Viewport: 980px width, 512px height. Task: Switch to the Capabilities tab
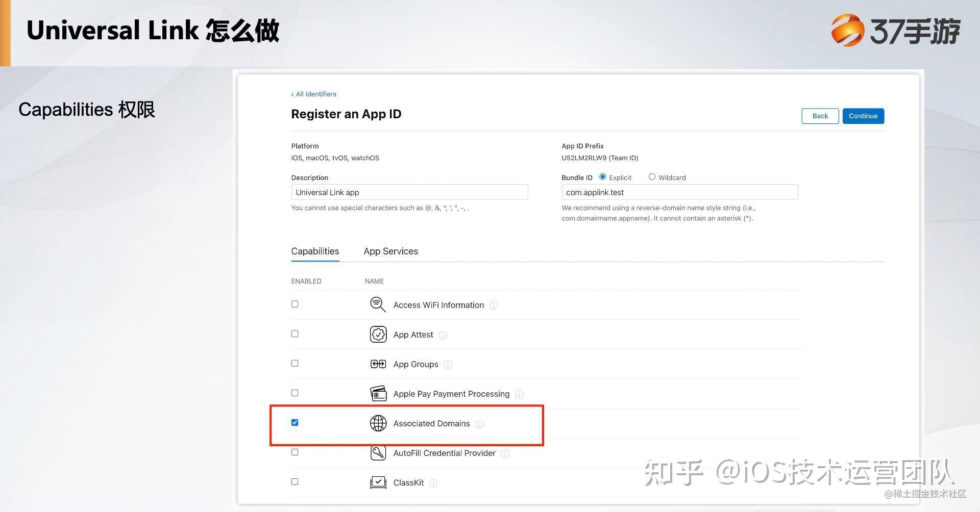click(x=315, y=251)
